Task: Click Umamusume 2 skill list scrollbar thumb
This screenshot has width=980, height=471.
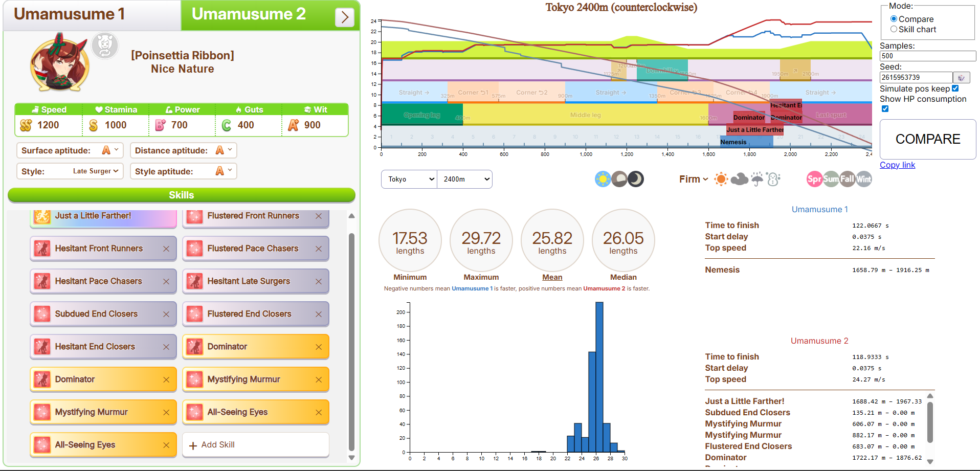Action: tap(930, 422)
